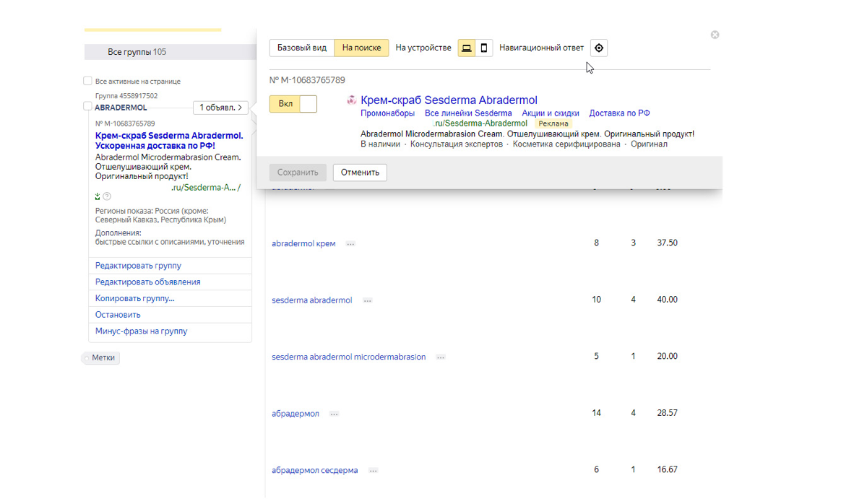Click ad number № M-10683765789 in popup
867x504 pixels.
click(x=307, y=80)
